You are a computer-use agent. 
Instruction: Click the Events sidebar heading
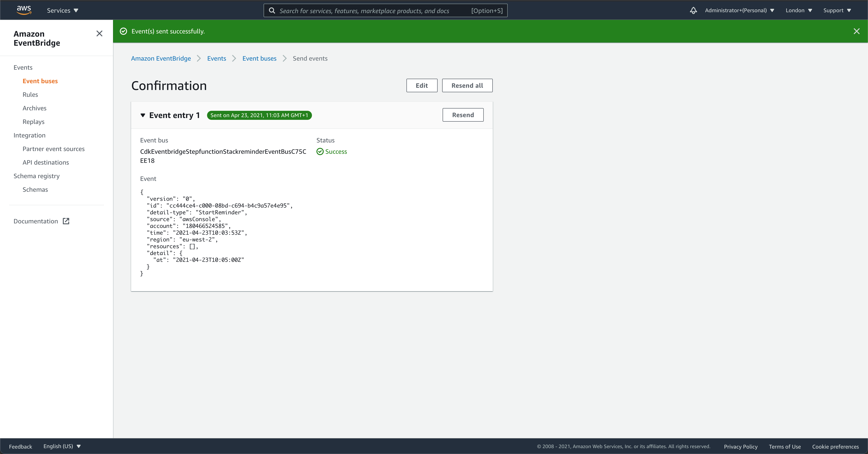pos(23,67)
